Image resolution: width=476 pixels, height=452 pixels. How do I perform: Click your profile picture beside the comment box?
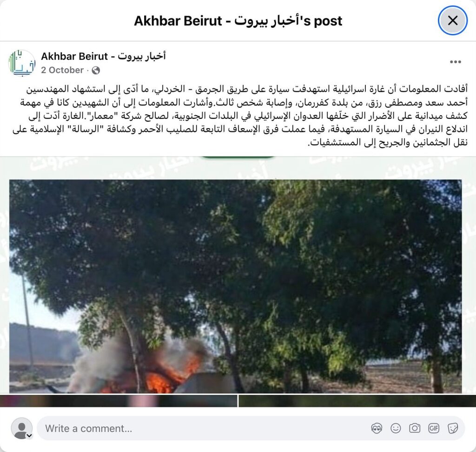coord(21,428)
